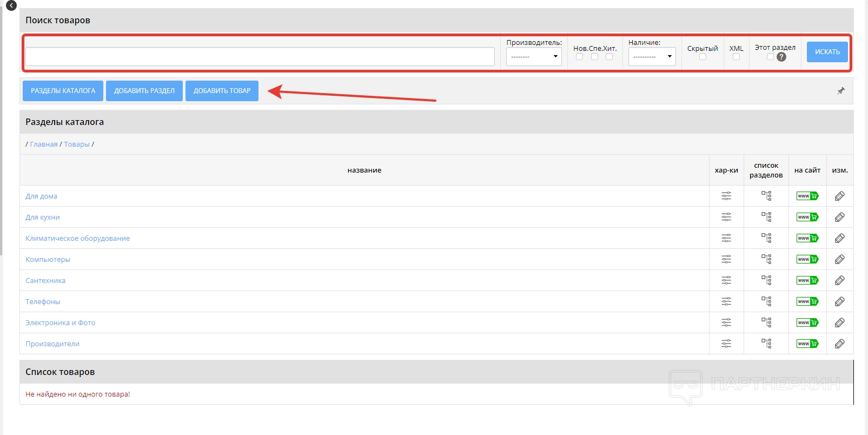Go to Главная breadcrumb link
868x435 pixels.
point(44,144)
